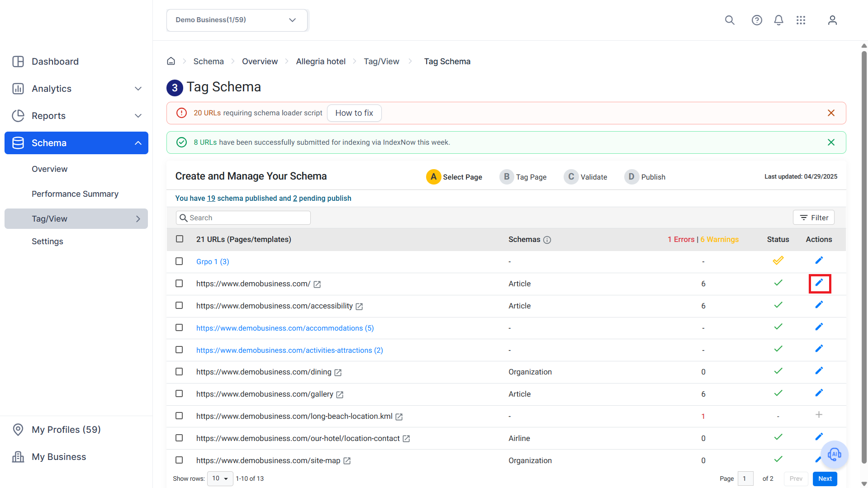Open homepage URL in new tab icon

pos(317,284)
